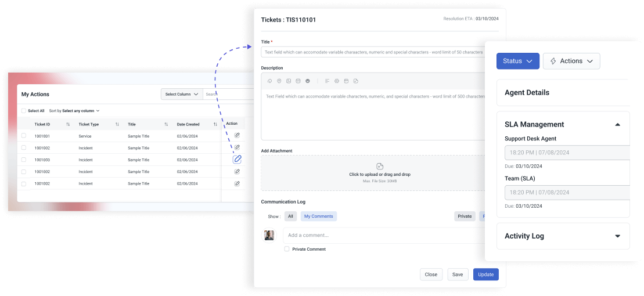Viewport: 644px width, 296px height.
Task: Open the Select Column dropdown
Action: (182, 94)
